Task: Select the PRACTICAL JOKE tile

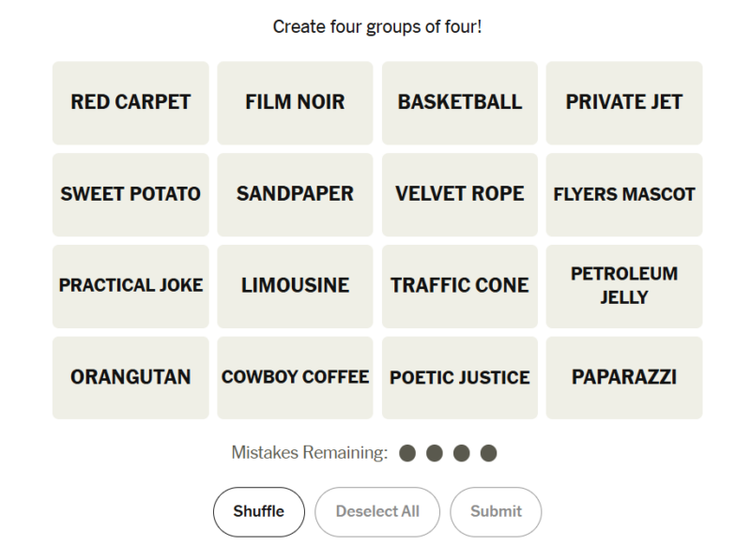Action: click(130, 286)
